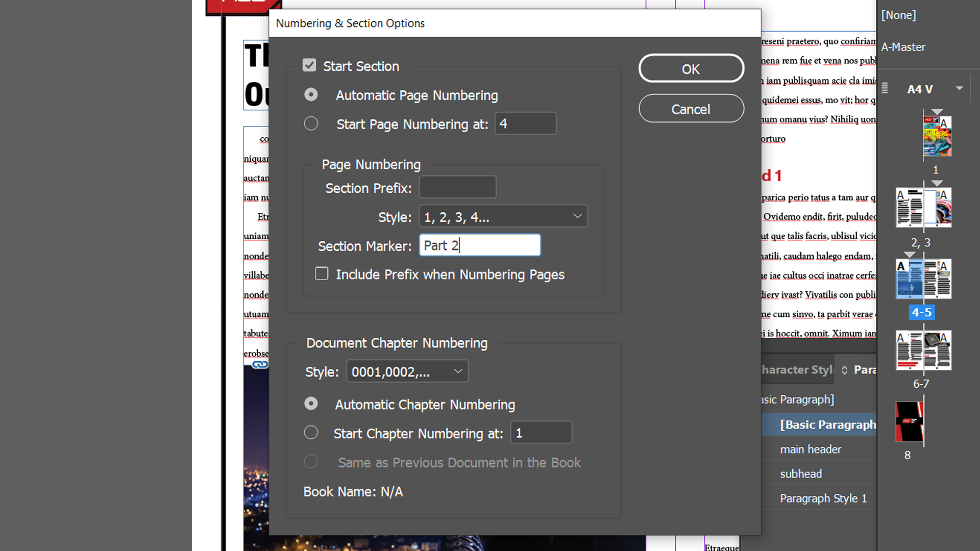Click the Edit Page Size icon beside A4 V
Viewport: 980px width, 551px height.
point(886,88)
